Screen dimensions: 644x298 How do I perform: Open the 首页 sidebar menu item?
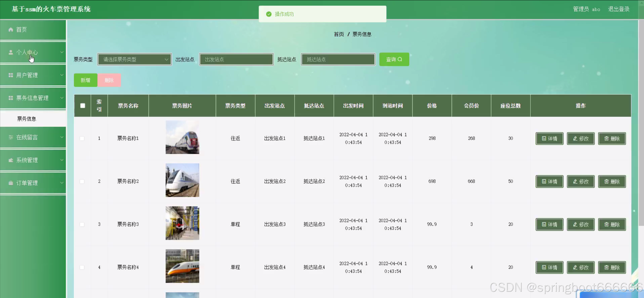pos(33,30)
